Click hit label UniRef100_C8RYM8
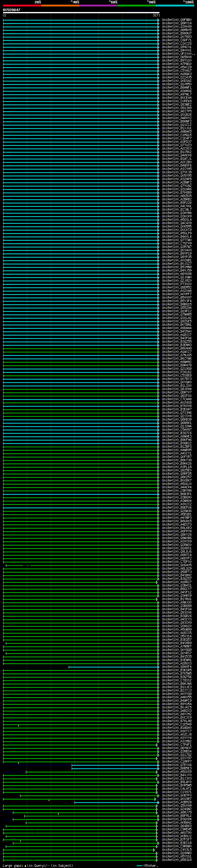197x868 pixels. [x=177, y=491]
